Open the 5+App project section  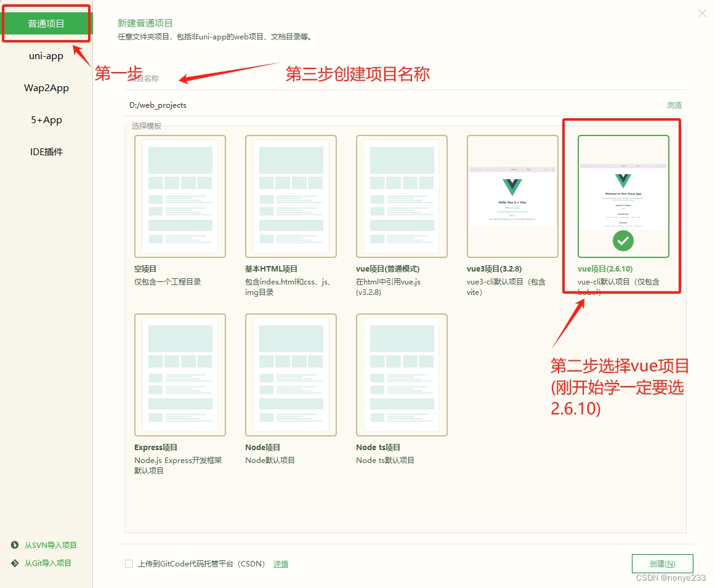(x=46, y=119)
